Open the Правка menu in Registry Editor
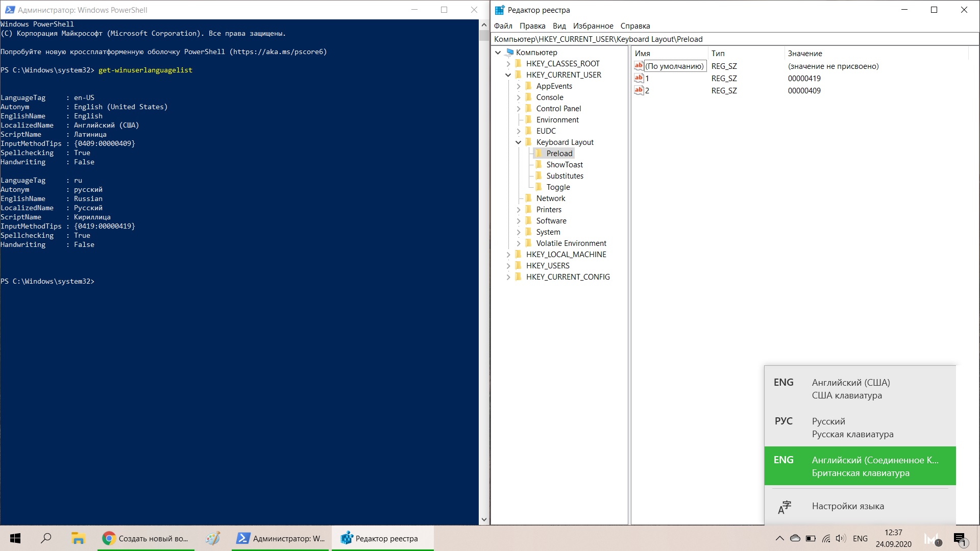 [x=532, y=26]
